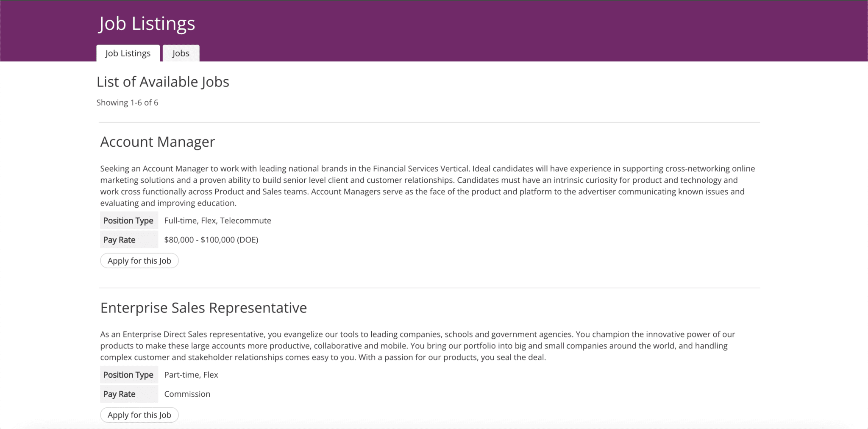Click the Part-time, Flex value
868x429 pixels.
click(191, 375)
